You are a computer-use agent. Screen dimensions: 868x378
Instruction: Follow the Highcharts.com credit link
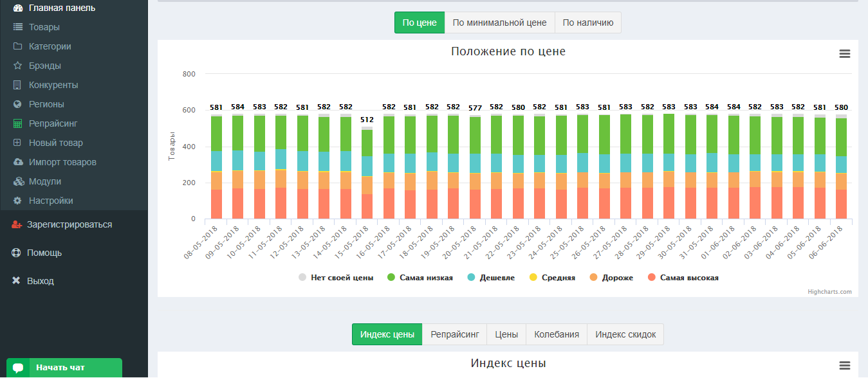829,292
